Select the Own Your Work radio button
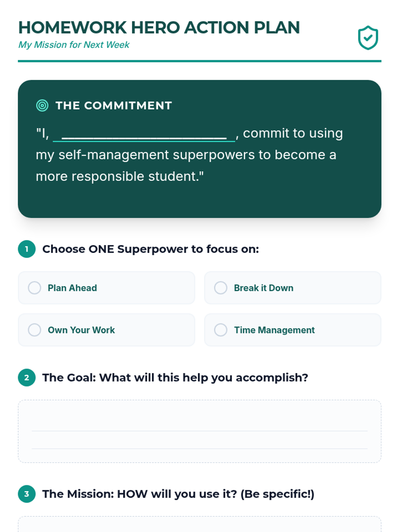The height and width of the screenshot is (532, 399). coord(35,330)
